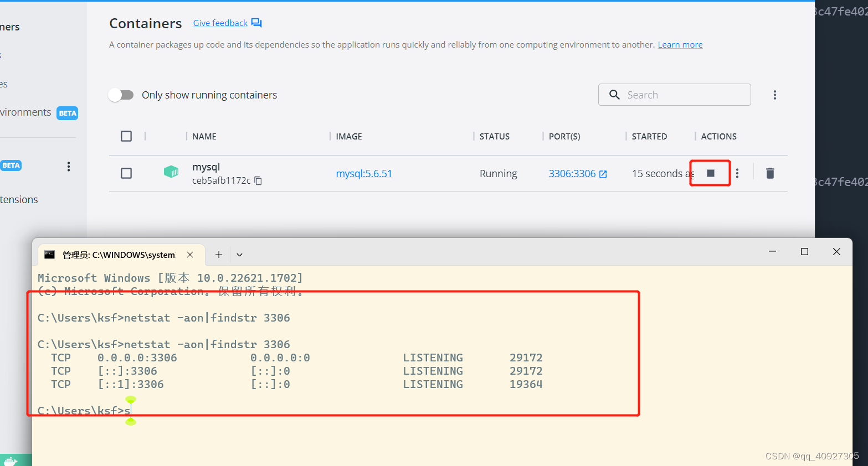Sort by the NAME column header
The width and height of the screenshot is (868, 466).
click(204, 136)
